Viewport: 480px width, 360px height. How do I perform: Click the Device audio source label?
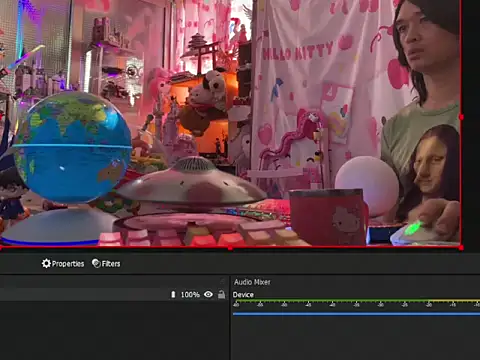243,295
